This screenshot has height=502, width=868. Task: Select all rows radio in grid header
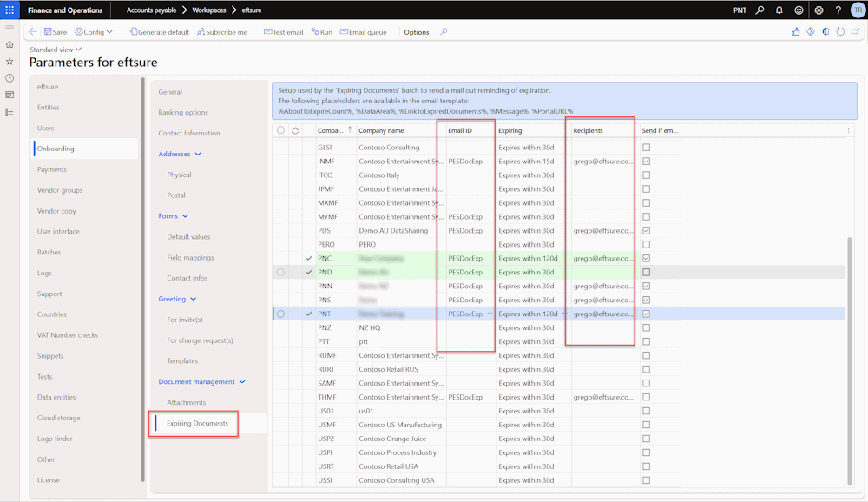coord(280,130)
